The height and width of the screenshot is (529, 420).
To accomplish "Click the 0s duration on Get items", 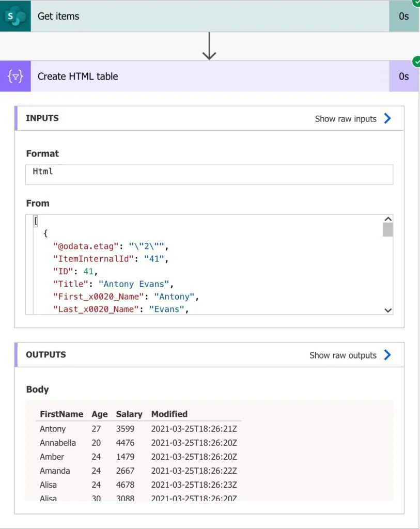I will coord(404,16).
